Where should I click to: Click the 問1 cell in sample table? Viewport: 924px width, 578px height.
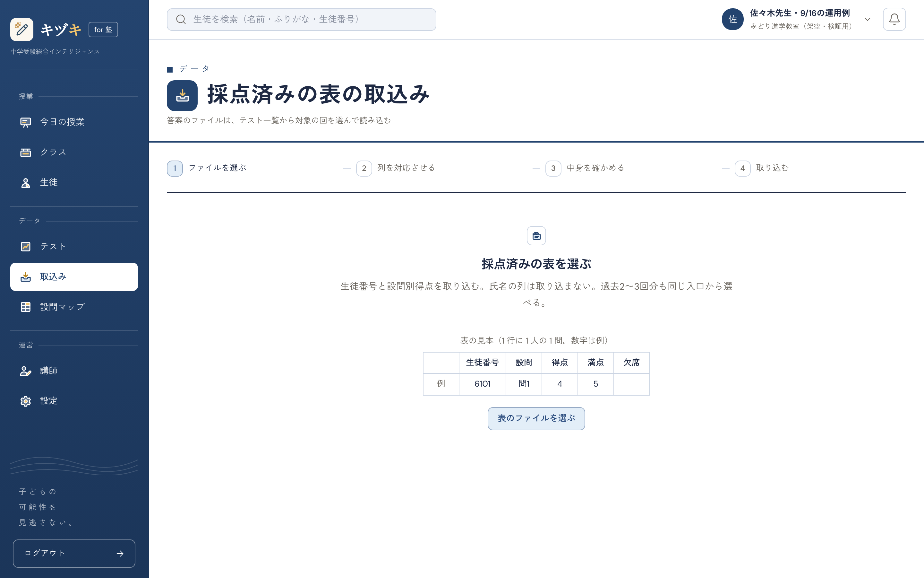(524, 384)
